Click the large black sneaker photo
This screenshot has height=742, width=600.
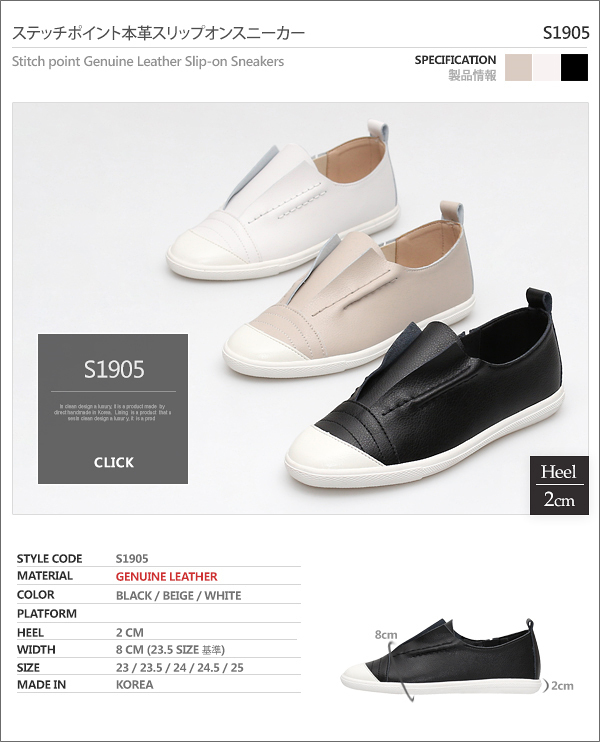point(426,390)
